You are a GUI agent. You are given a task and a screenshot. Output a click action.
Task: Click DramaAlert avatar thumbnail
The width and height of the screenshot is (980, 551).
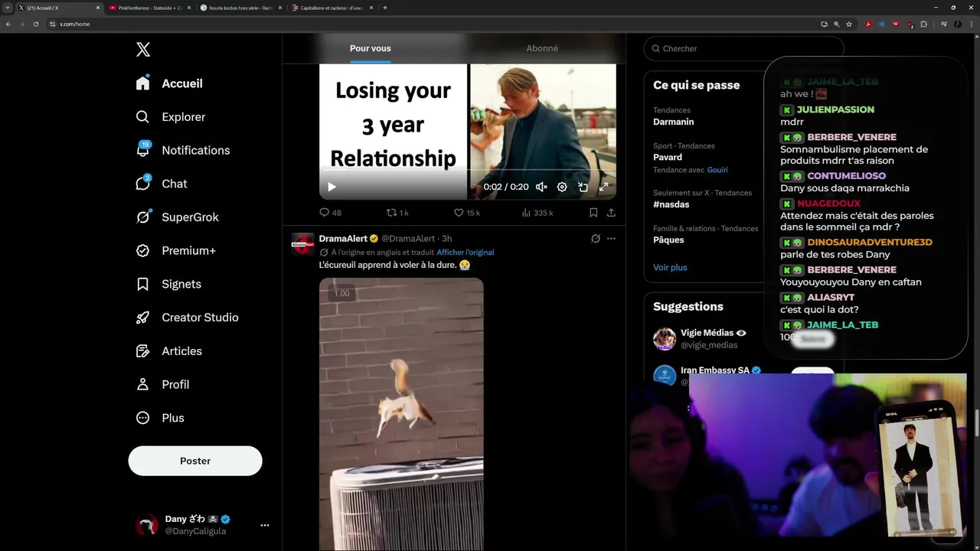point(303,244)
